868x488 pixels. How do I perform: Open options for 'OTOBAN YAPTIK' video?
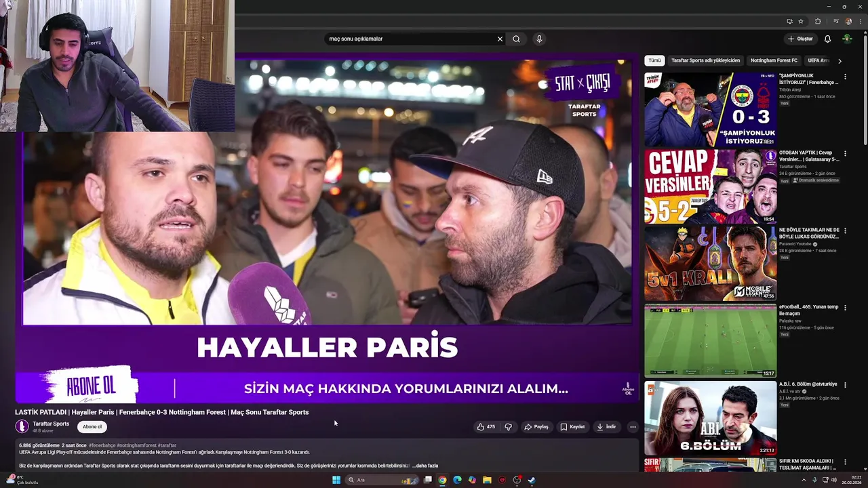click(x=845, y=154)
